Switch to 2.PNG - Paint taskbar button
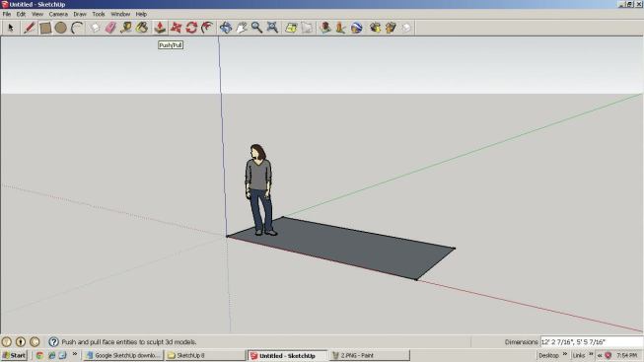Image resolution: width=644 pixels, height=362 pixels. point(370,355)
